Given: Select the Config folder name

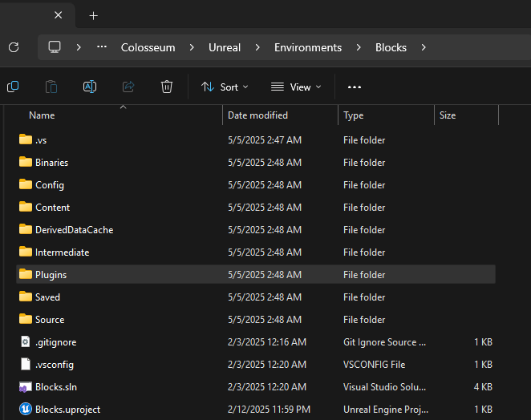Looking at the screenshot, I should pyautogui.click(x=50, y=185).
